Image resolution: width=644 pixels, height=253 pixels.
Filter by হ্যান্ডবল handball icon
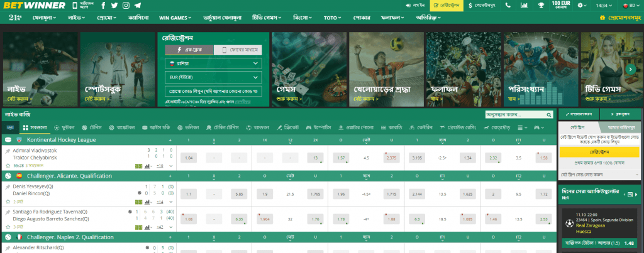point(258,127)
